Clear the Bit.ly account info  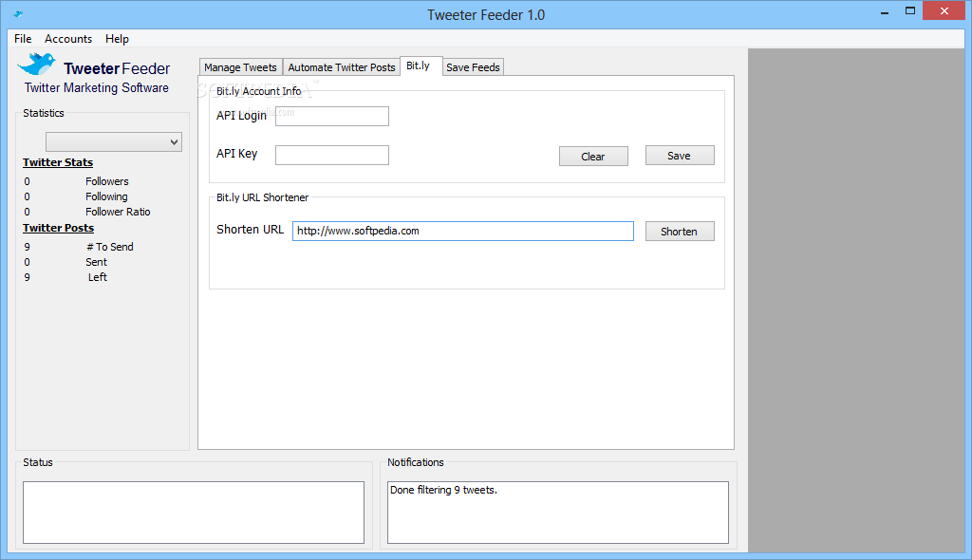[593, 157]
